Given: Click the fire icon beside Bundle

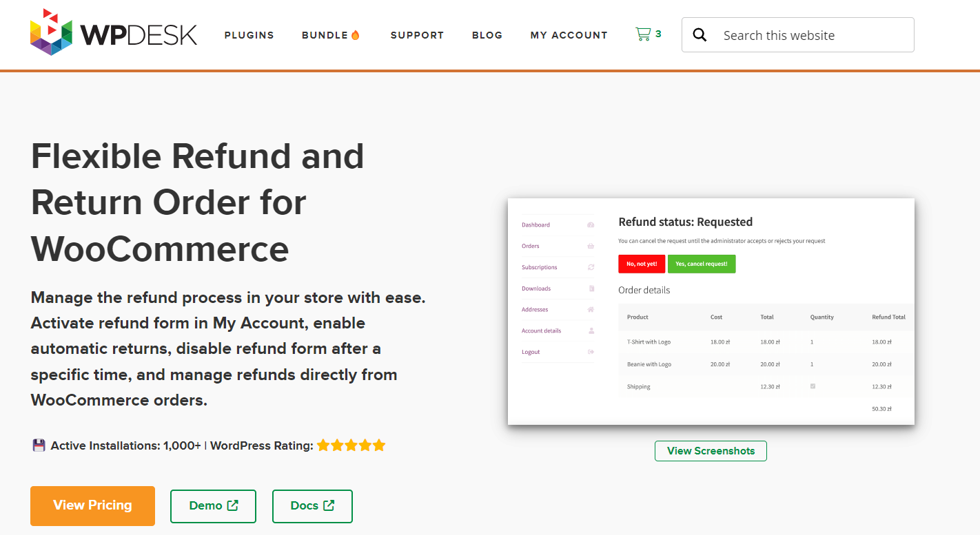Looking at the screenshot, I should pos(356,34).
